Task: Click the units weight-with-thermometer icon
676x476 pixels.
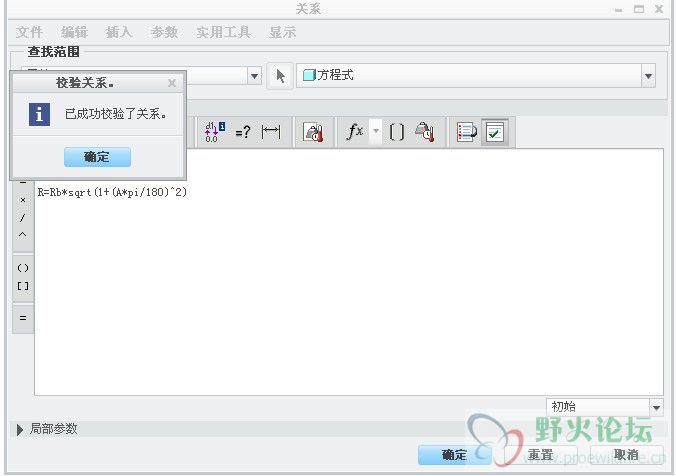Action: (313, 132)
